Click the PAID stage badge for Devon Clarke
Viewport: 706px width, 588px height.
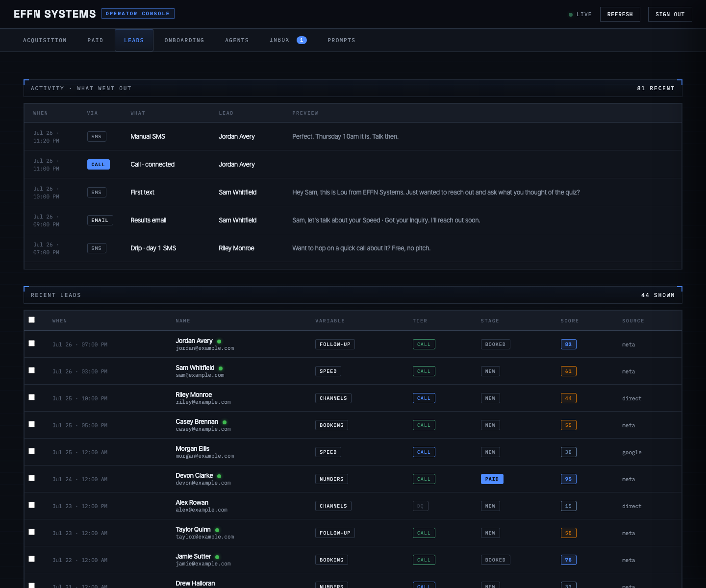click(x=492, y=479)
